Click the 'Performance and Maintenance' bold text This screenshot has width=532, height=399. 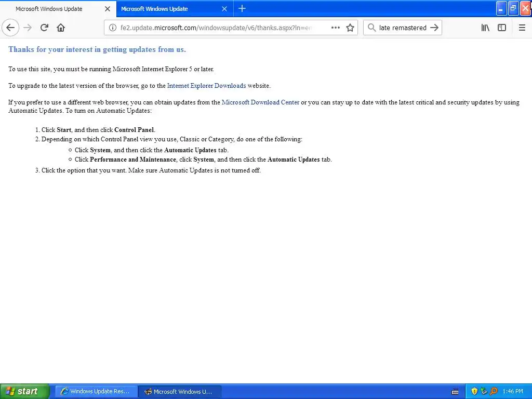pos(133,159)
